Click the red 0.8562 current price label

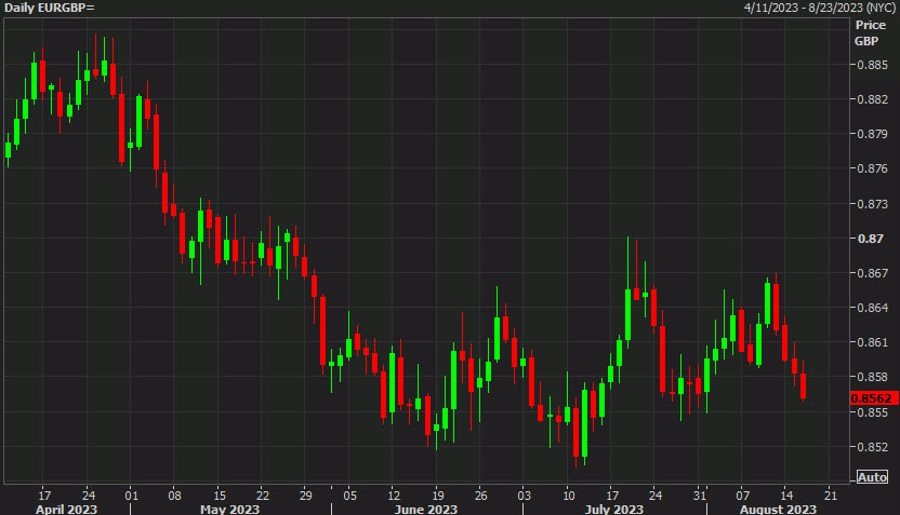[874, 398]
